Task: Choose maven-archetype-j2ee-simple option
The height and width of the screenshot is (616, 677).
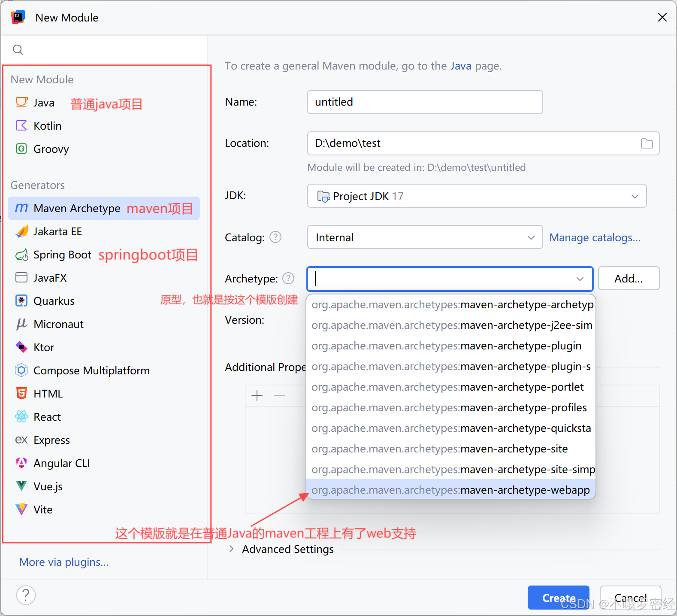Action: (x=451, y=325)
